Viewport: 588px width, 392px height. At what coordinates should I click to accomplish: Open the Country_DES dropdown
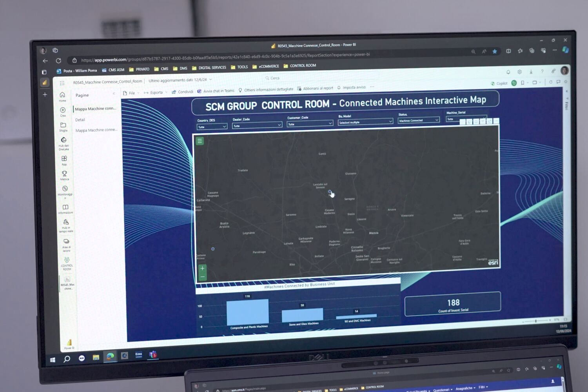(x=212, y=127)
